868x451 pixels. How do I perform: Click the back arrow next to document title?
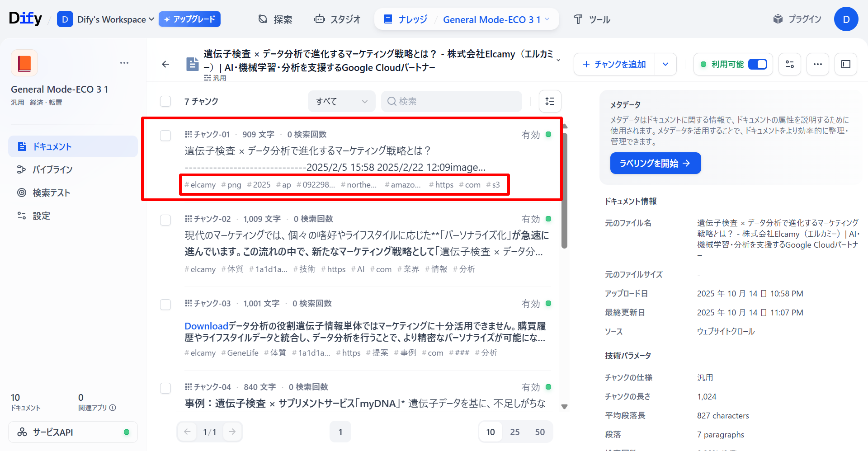[x=165, y=64]
